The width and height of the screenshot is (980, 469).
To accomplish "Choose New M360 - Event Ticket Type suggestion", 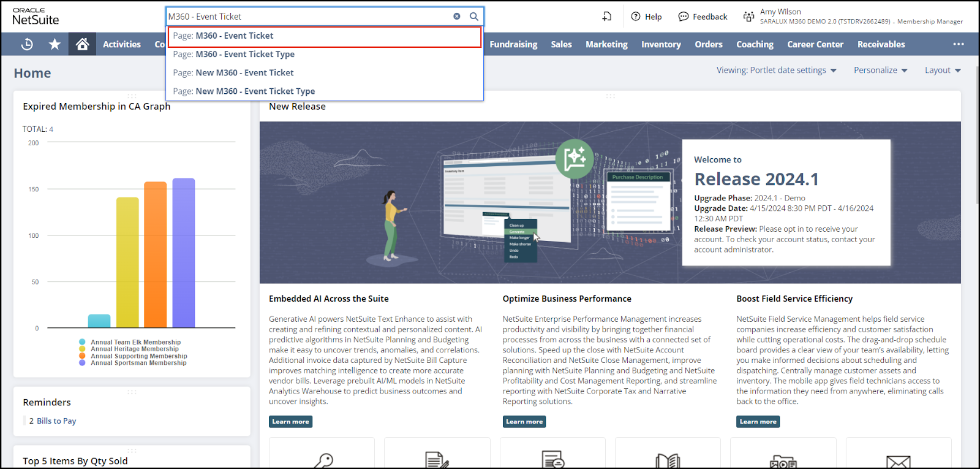I will point(255,91).
